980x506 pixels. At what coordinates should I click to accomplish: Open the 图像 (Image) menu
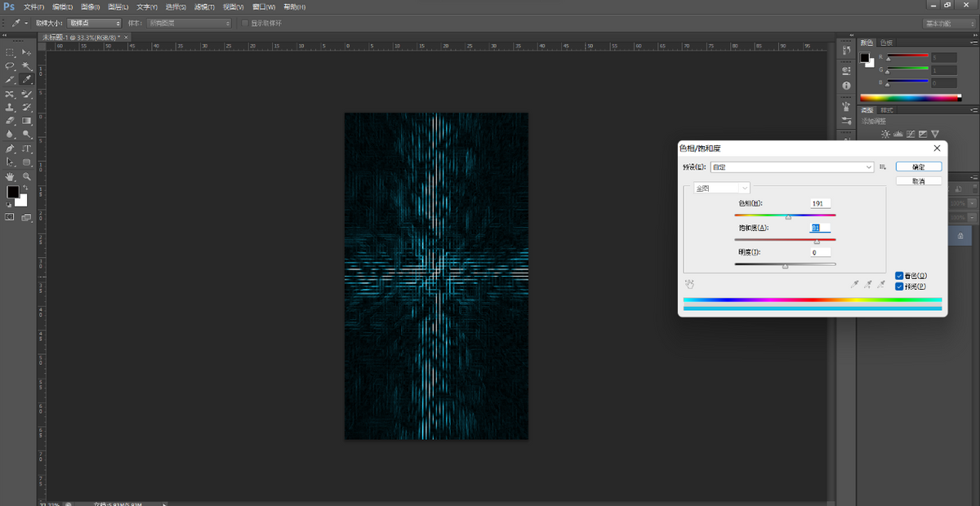[89, 7]
